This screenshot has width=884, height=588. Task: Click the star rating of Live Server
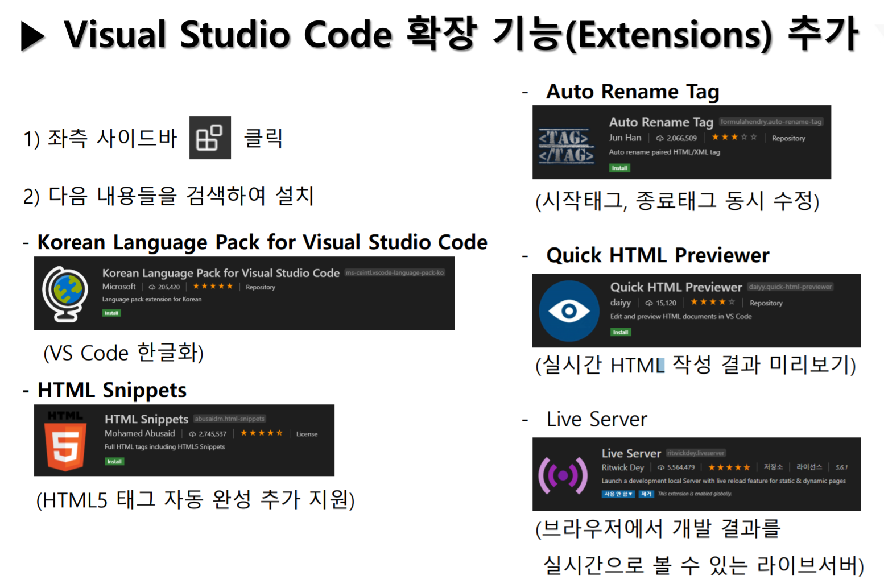click(729, 467)
